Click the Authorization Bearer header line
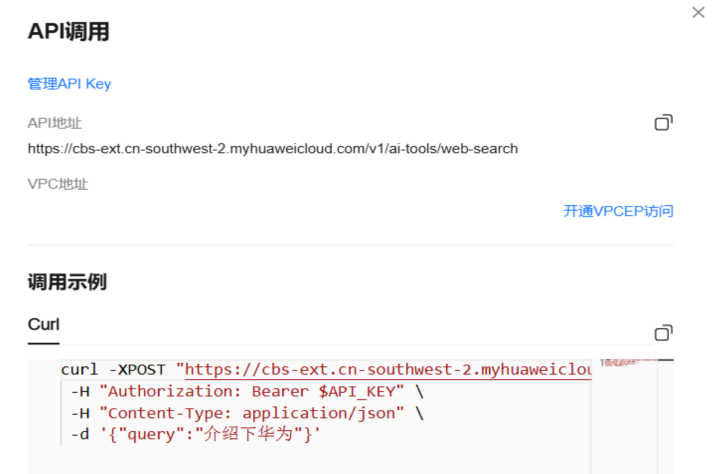713x474 pixels. pyautogui.click(x=247, y=391)
